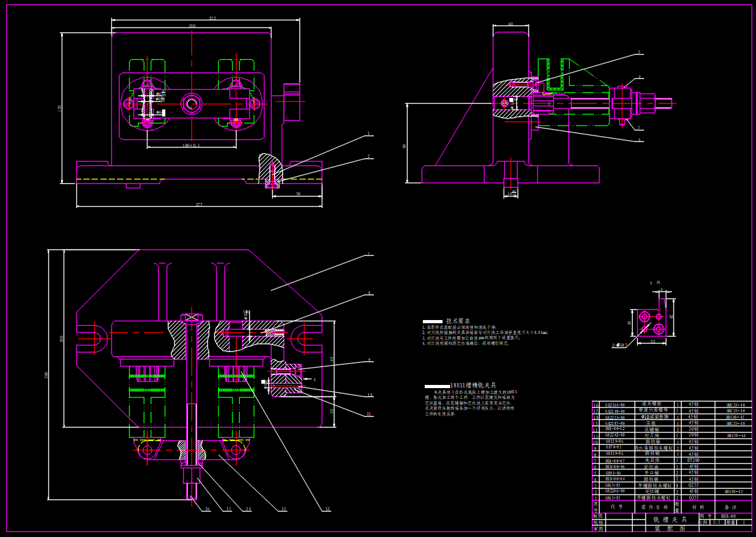Select the 铣槽夹具 title block cell
756x537 pixels.
[x=673, y=520]
